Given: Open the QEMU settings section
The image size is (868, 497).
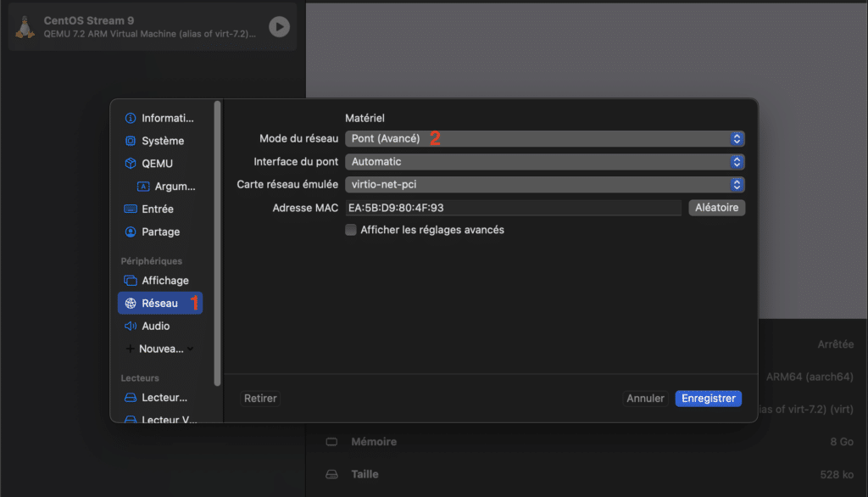Looking at the screenshot, I should tap(160, 164).
